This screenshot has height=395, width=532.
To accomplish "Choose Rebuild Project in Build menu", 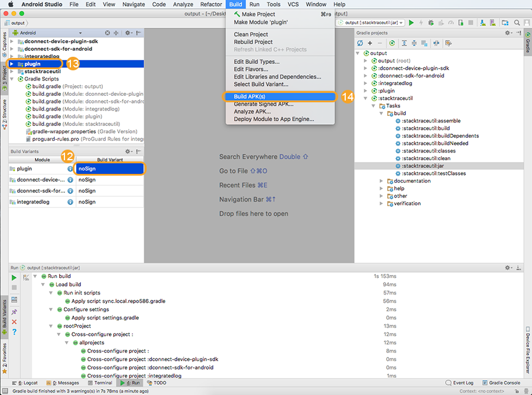I will pyautogui.click(x=280, y=42).
